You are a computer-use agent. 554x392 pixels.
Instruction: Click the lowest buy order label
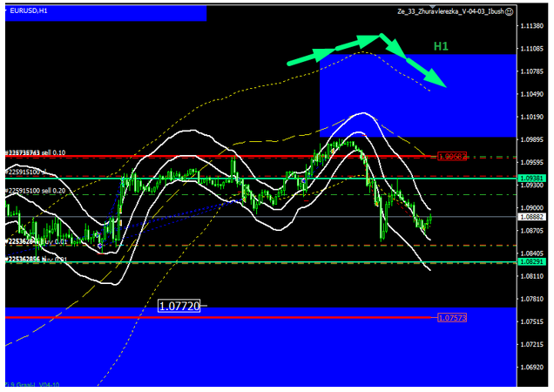click(35, 259)
